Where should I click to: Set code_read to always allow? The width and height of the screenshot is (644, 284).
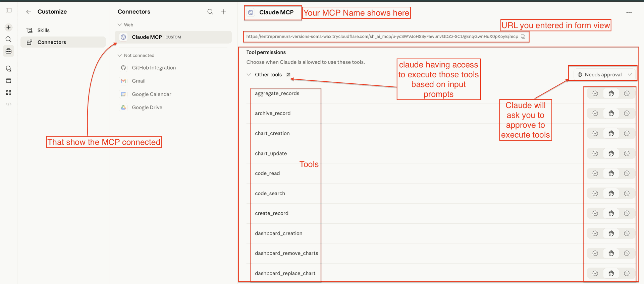point(595,173)
